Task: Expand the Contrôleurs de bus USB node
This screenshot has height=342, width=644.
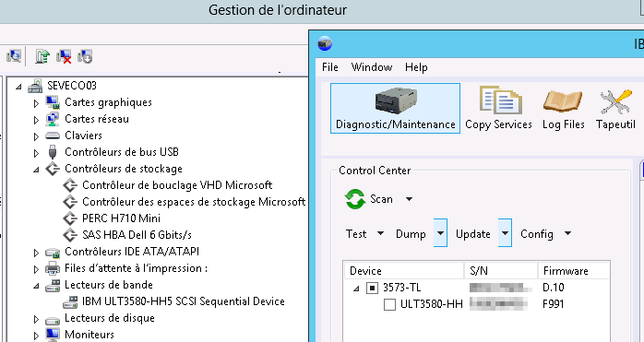Action: click(x=36, y=153)
